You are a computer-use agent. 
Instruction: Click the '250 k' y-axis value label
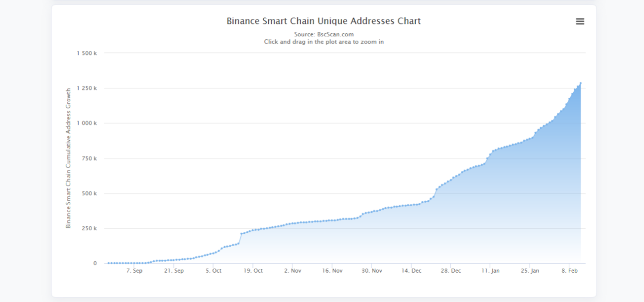click(89, 228)
